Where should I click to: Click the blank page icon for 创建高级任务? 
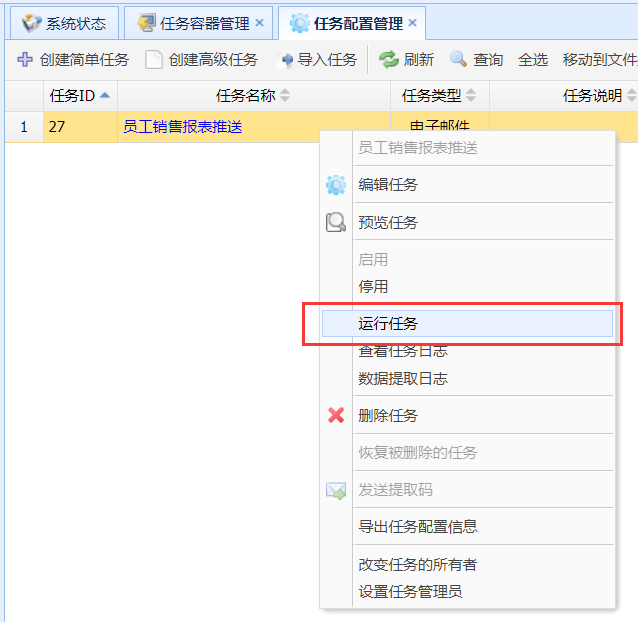pos(153,60)
